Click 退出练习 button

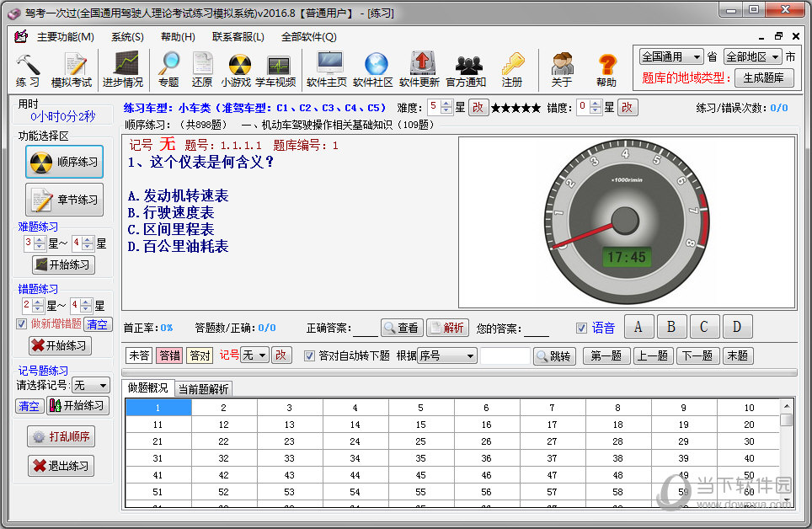(x=61, y=466)
